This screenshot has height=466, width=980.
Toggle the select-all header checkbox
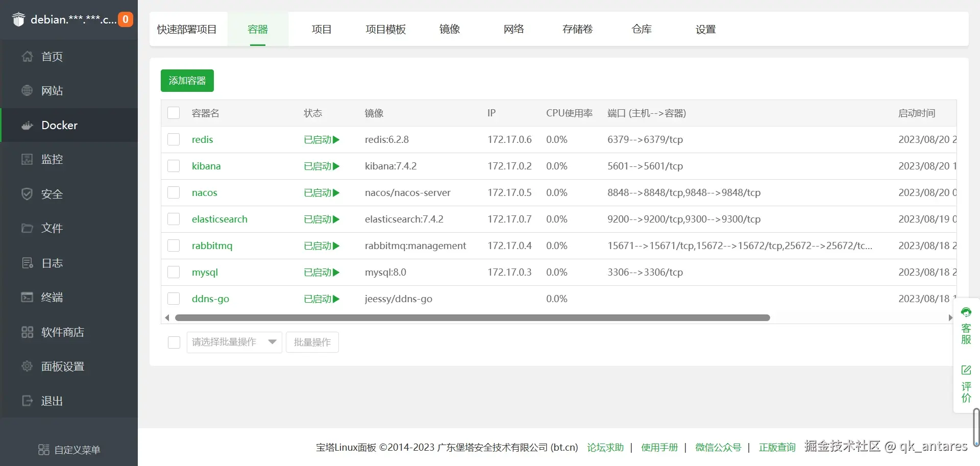coord(174,113)
